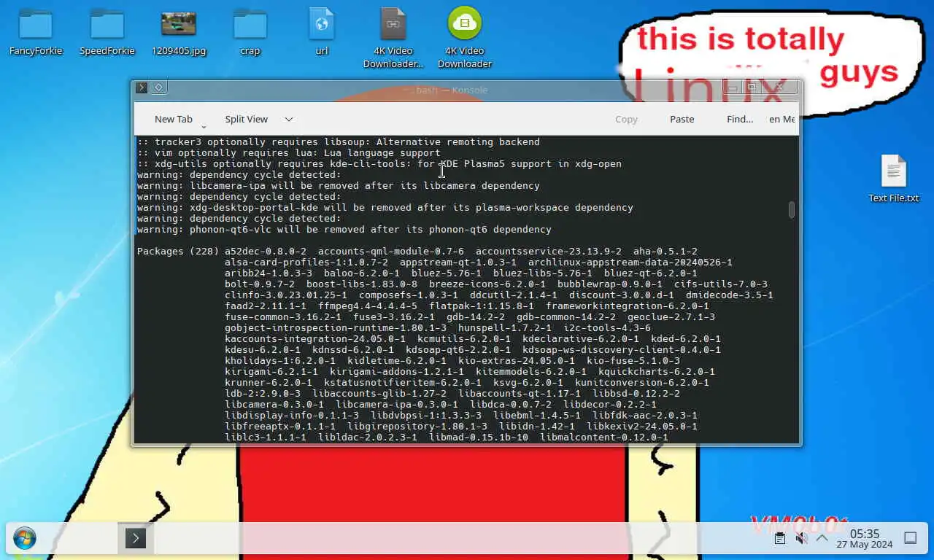The width and height of the screenshot is (934, 560).
Task: Close the Konsole window
Action: 779,87
